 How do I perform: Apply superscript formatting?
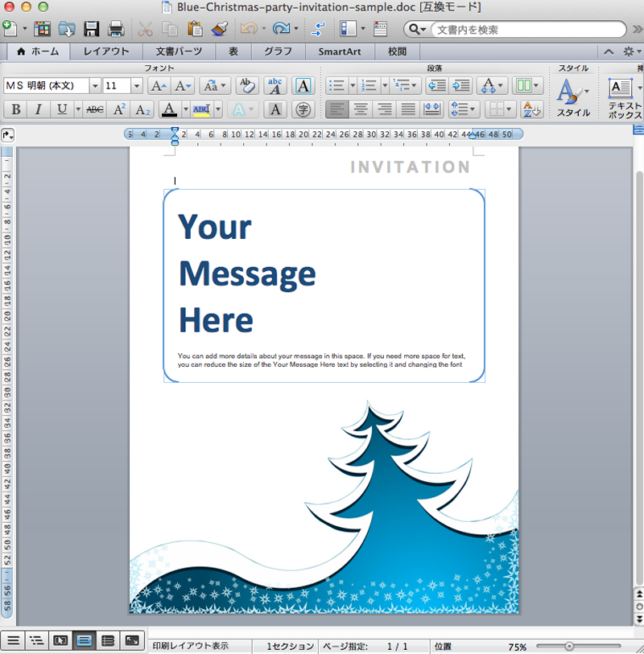(x=119, y=109)
